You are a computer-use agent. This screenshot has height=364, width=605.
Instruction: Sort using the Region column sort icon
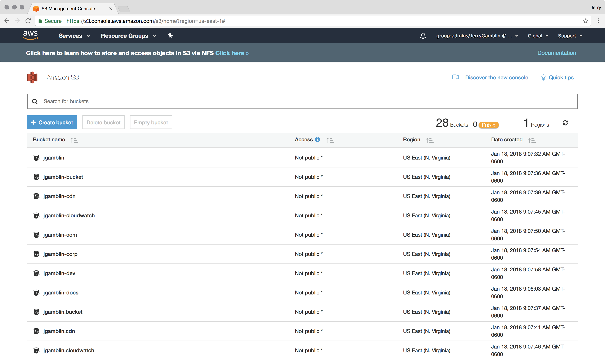click(429, 140)
